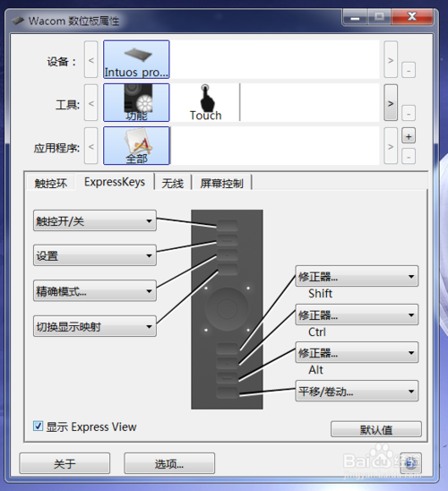Click the touch ring on the tablet diagram

[x=227, y=309]
